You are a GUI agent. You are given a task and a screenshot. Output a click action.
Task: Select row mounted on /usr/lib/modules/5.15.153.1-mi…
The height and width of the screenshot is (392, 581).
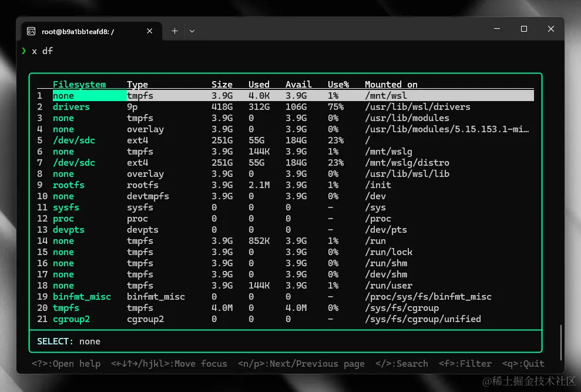286,129
